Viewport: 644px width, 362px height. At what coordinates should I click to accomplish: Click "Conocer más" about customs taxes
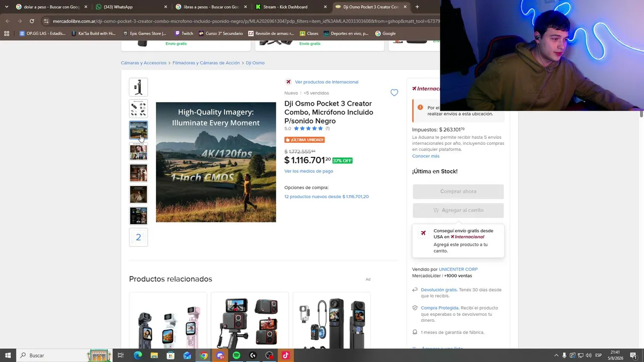click(x=426, y=156)
